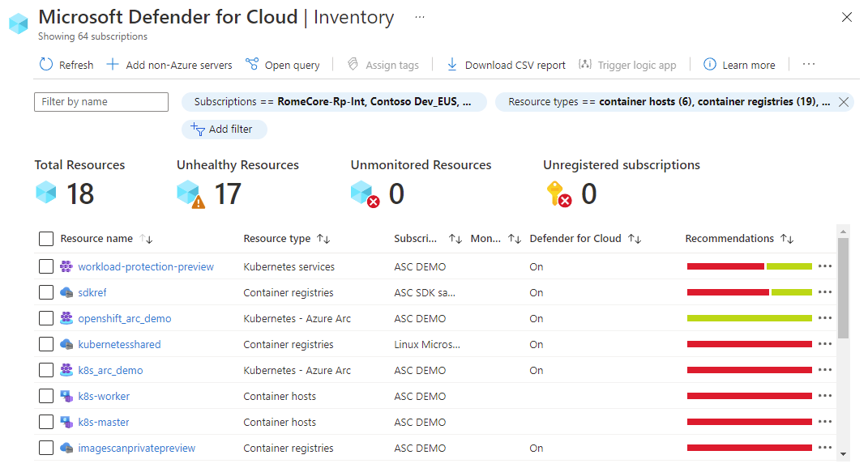Image resolution: width=868 pixels, height=472 pixels.
Task: Check the box for sdkref
Action: pos(46,292)
